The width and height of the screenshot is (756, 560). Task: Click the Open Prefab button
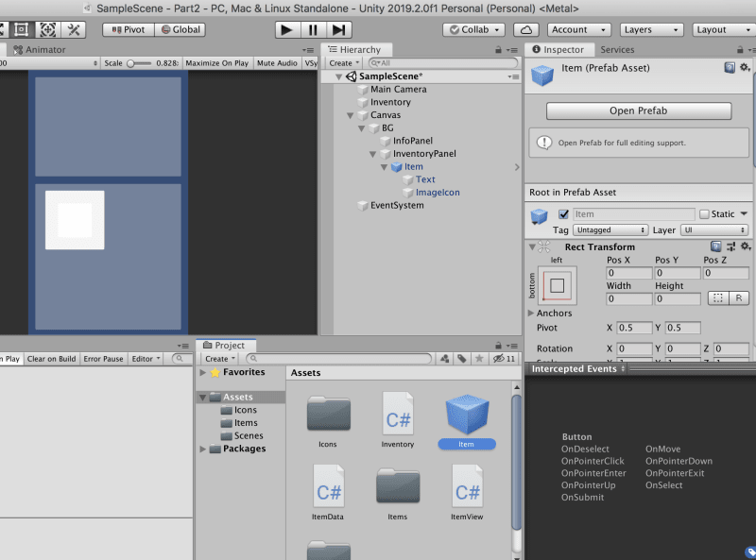[639, 110]
